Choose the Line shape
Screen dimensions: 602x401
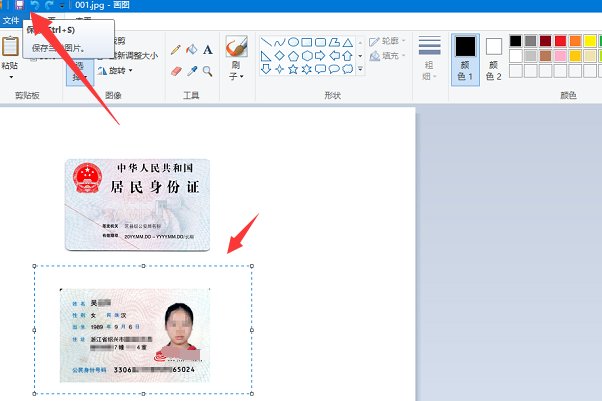pos(266,42)
